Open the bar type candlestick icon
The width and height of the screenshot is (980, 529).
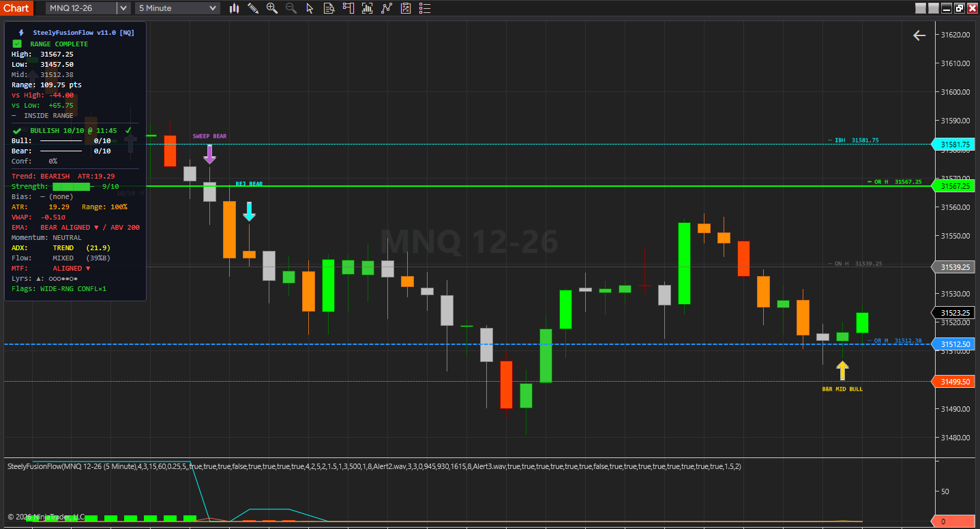click(x=234, y=8)
